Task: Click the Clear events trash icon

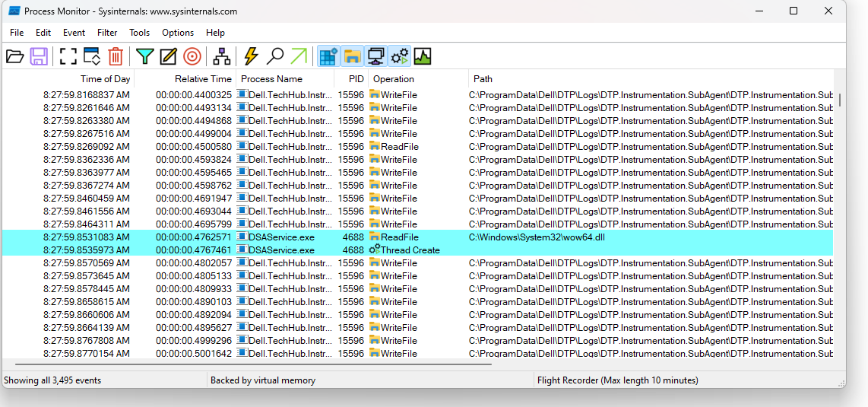Action: coord(115,56)
